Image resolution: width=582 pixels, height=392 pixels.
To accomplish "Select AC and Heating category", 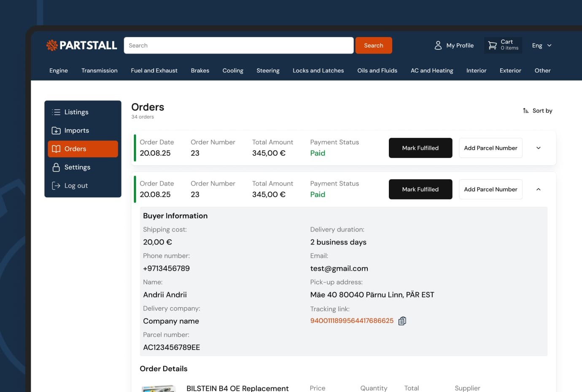I will click(432, 70).
